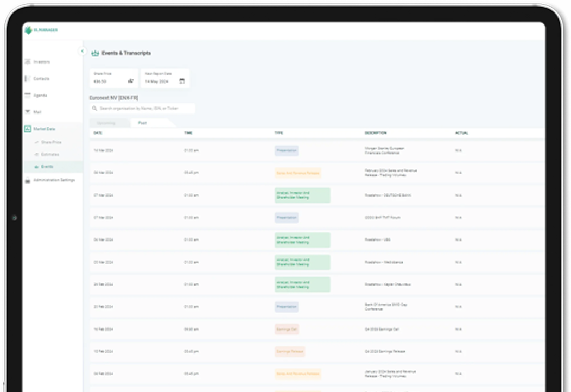Open Q4 2023 Earnings Call description
The image size is (571, 392).
[x=382, y=330]
